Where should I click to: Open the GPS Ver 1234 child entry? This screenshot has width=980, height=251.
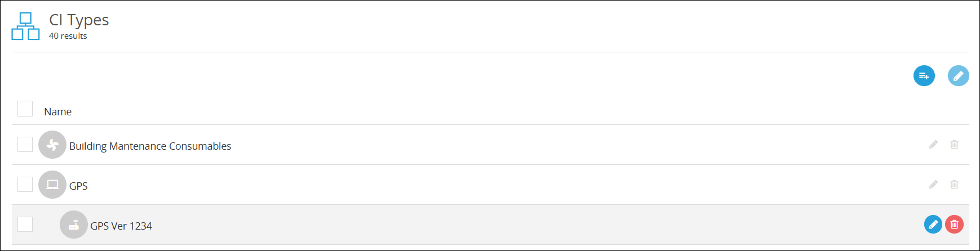[121, 226]
